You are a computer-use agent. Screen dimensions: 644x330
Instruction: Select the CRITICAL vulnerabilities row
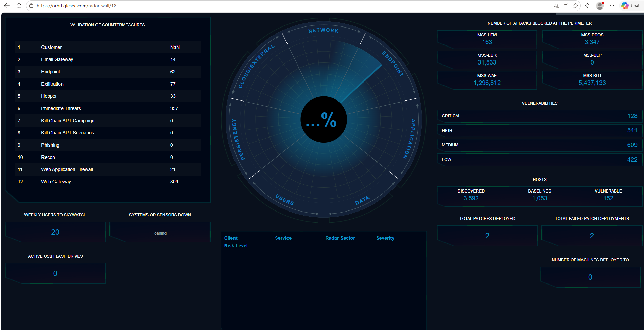point(540,116)
